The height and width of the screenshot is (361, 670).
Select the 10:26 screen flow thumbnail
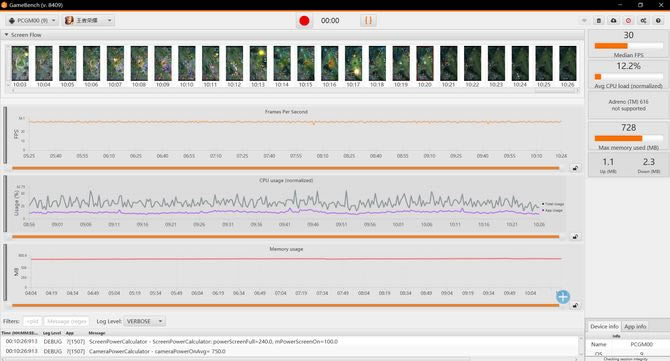[567, 64]
